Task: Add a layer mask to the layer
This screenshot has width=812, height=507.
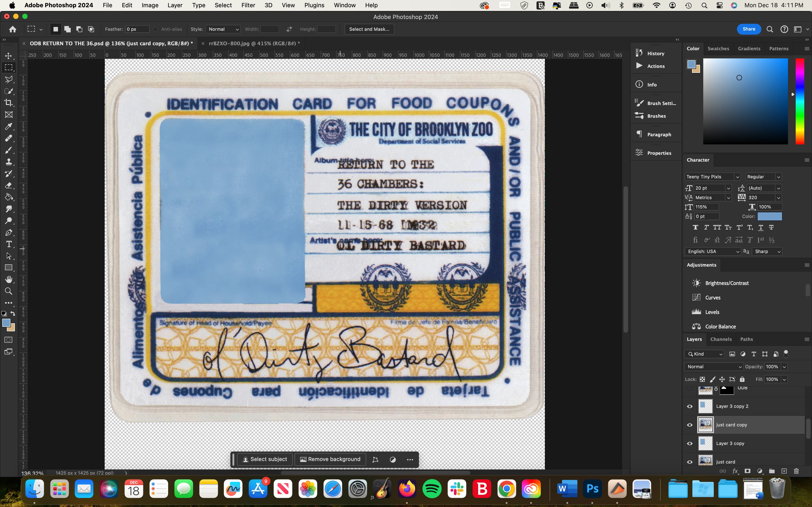Action: coord(747,471)
